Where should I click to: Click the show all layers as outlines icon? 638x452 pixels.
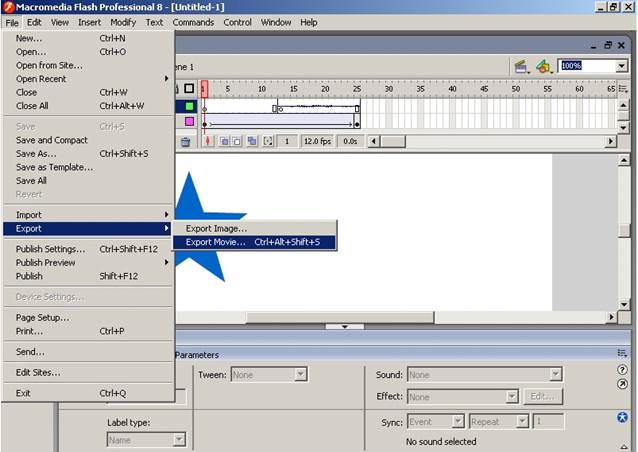pyautogui.click(x=189, y=88)
